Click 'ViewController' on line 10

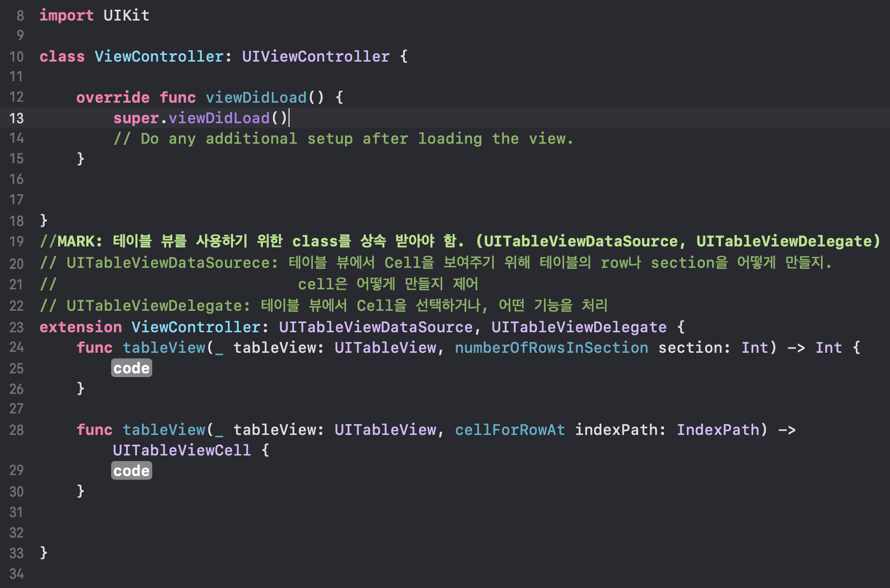coord(159,56)
